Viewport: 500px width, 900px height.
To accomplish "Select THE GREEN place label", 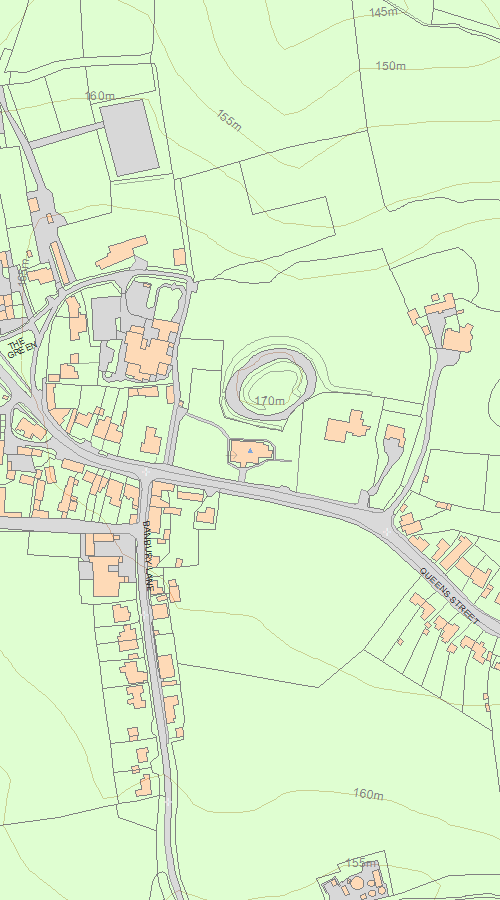I will pyautogui.click(x=22, y=349).
